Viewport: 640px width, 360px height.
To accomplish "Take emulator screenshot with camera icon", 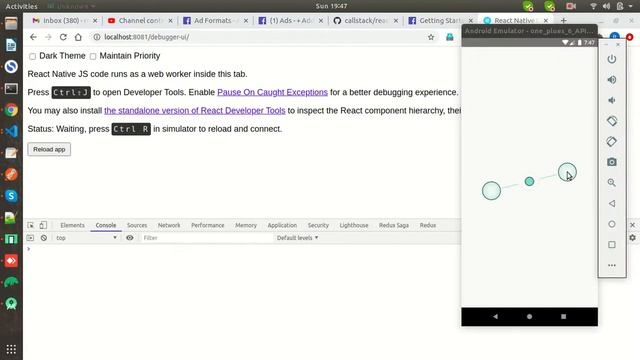I will pyautogui.click(x=611, y=162).
